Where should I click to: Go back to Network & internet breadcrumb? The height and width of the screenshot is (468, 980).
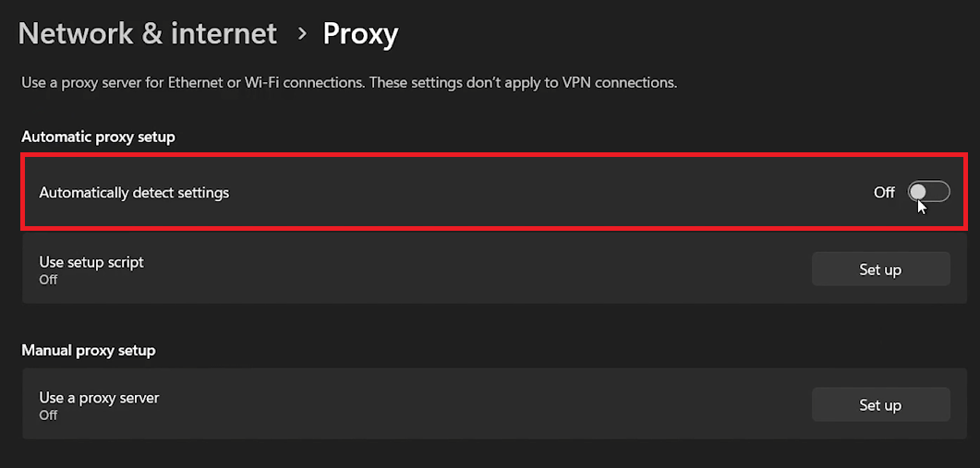tap(148, 34)
